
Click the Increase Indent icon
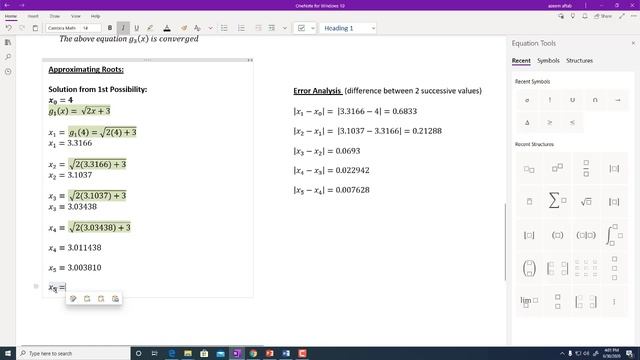tap(272, 28)
